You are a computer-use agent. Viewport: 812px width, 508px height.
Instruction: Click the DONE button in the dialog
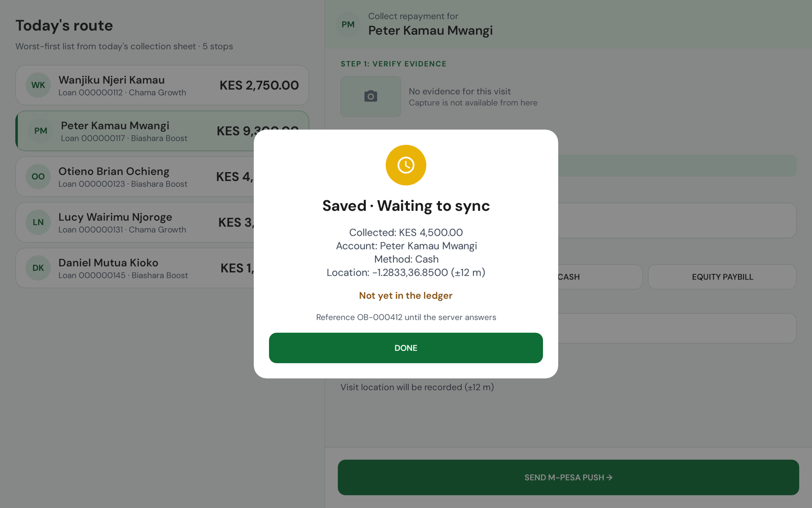tap(406, 348)
